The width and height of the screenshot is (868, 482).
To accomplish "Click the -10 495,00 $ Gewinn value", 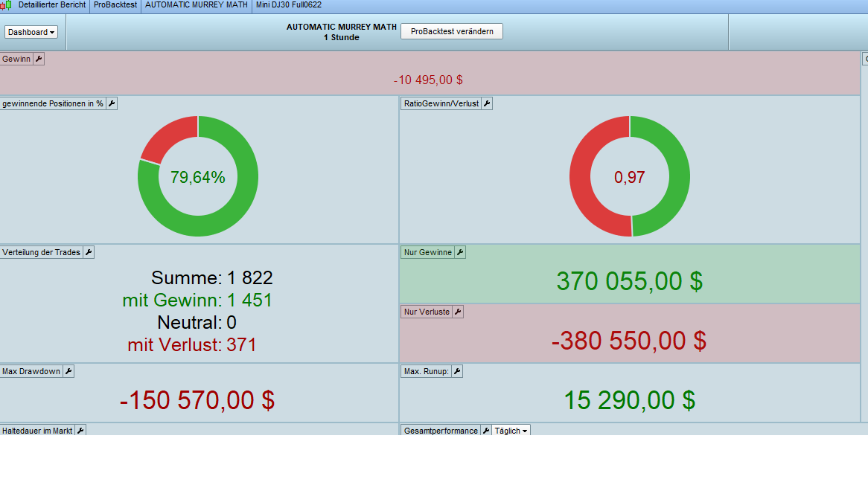I will pyautogui.click(x=428, y=80).
